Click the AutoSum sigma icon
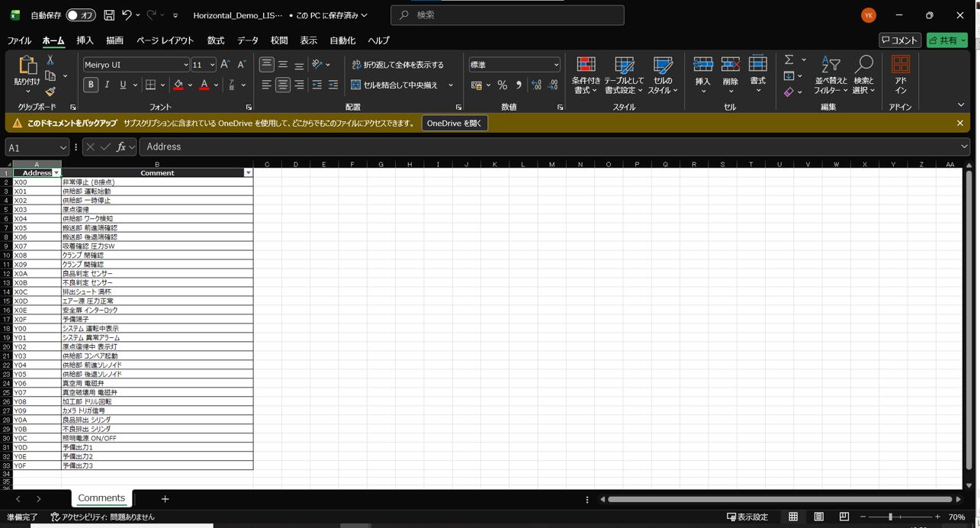 point(789,60)
